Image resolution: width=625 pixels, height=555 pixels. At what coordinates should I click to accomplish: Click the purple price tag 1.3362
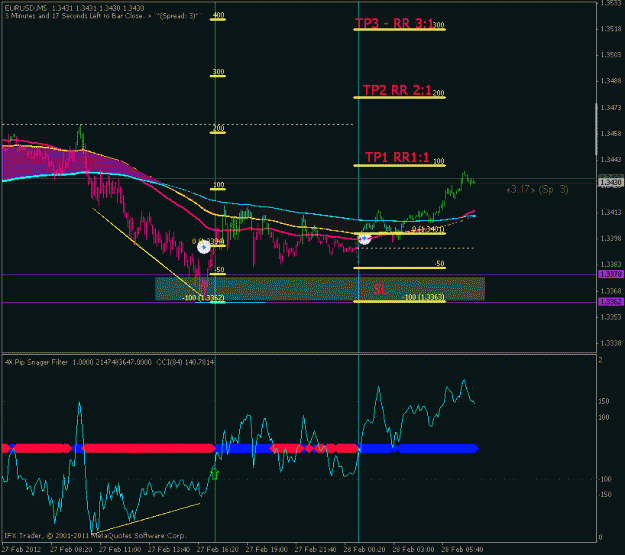(x=611, y=302)
